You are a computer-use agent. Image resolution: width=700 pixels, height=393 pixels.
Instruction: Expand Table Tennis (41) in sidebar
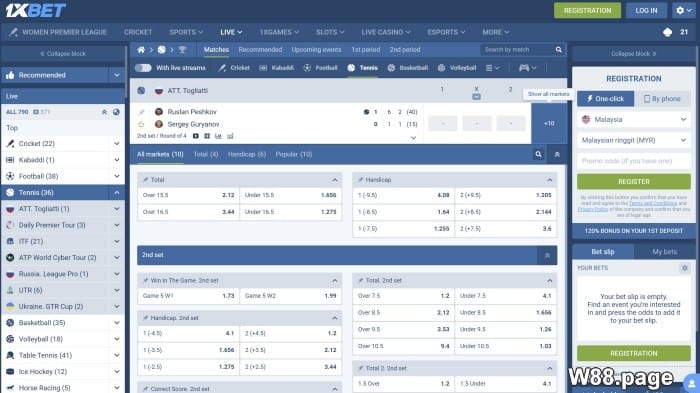click(x=117, y=355)
